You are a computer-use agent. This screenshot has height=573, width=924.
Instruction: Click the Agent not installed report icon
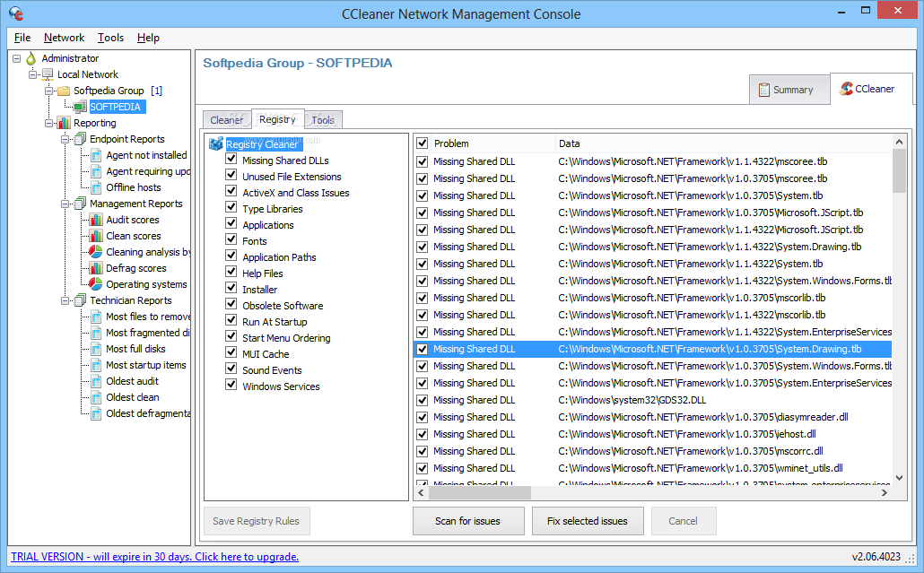coord(96,155)
